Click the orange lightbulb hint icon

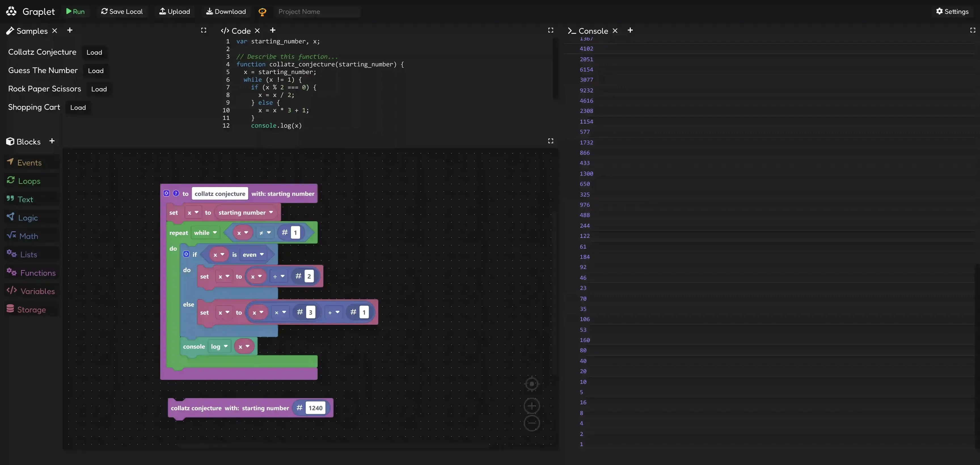(x=262, y=12)
